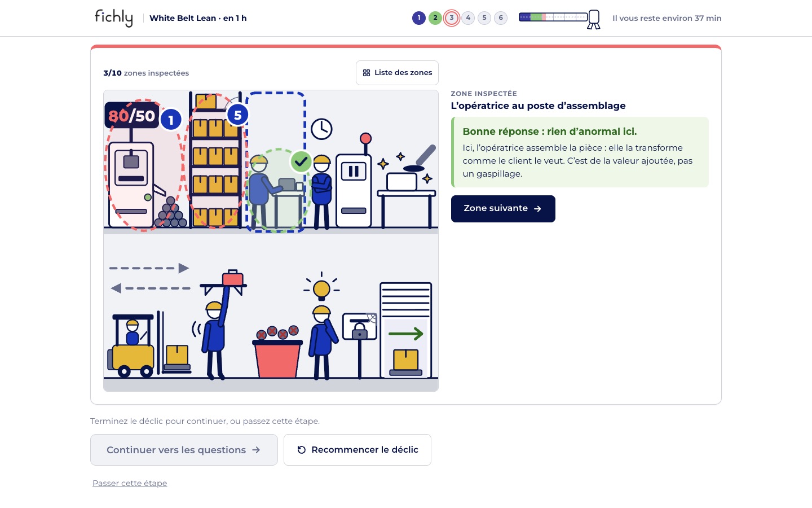The height and width of the screenshot is (508, 812).
Task: Inspect the paused machine
Action: click(x=354, y=181)
